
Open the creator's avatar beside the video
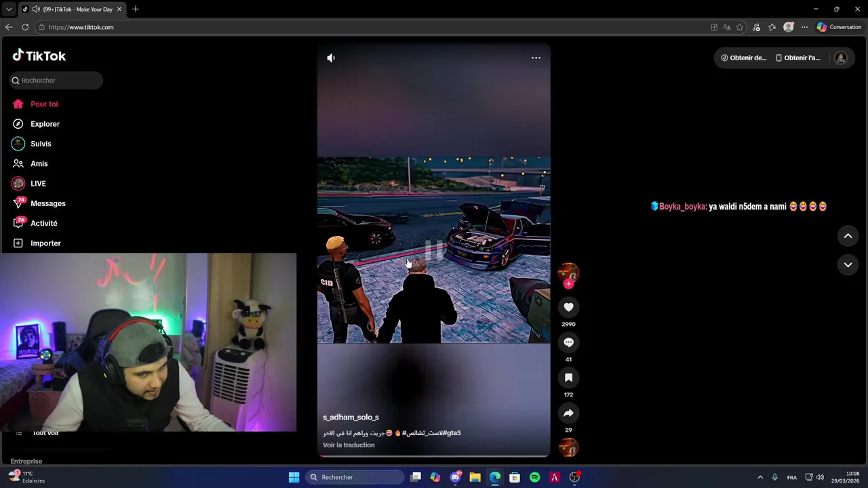pyautogui.click(x=568, y=272)
